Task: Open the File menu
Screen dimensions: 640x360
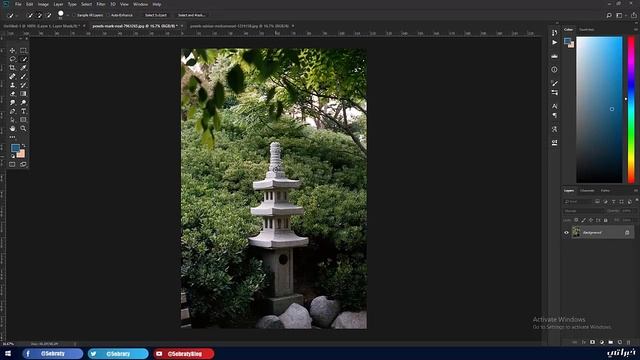Action: pyautogui.click(x=18, y=4)
